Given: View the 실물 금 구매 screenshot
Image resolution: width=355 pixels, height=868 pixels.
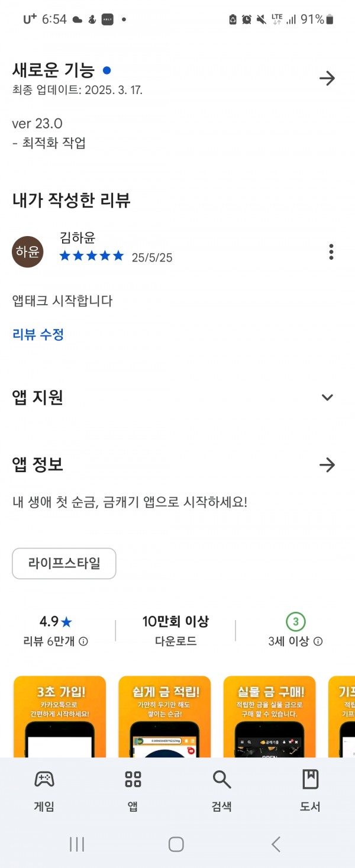Looking at the screenshot, I should coord(270,717).
